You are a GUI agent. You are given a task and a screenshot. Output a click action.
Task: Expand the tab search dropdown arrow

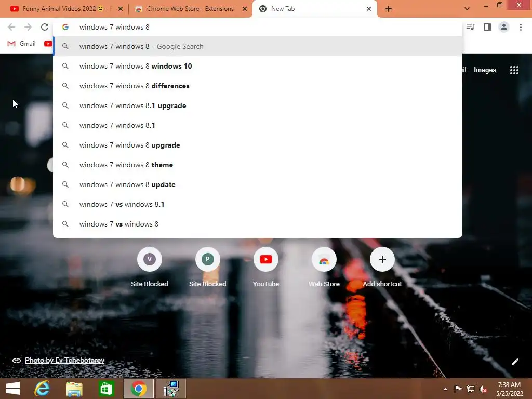[467, 9]
